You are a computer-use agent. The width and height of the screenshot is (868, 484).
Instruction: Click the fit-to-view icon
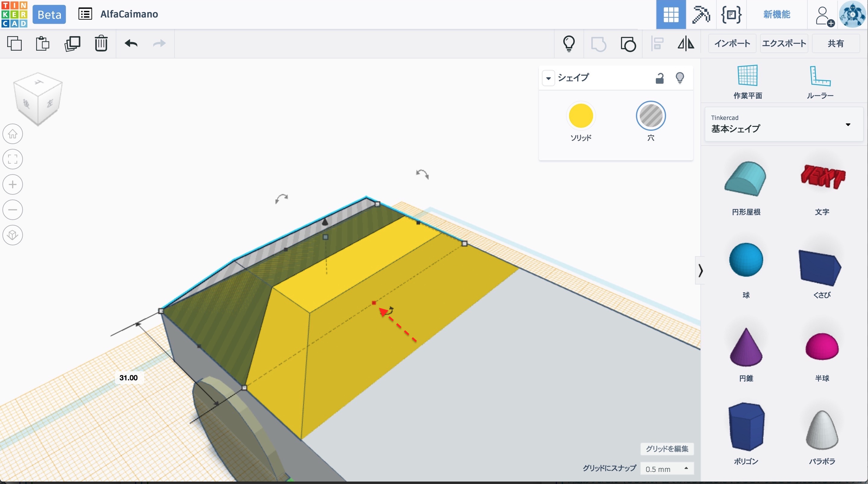click(x=13, y=159)
